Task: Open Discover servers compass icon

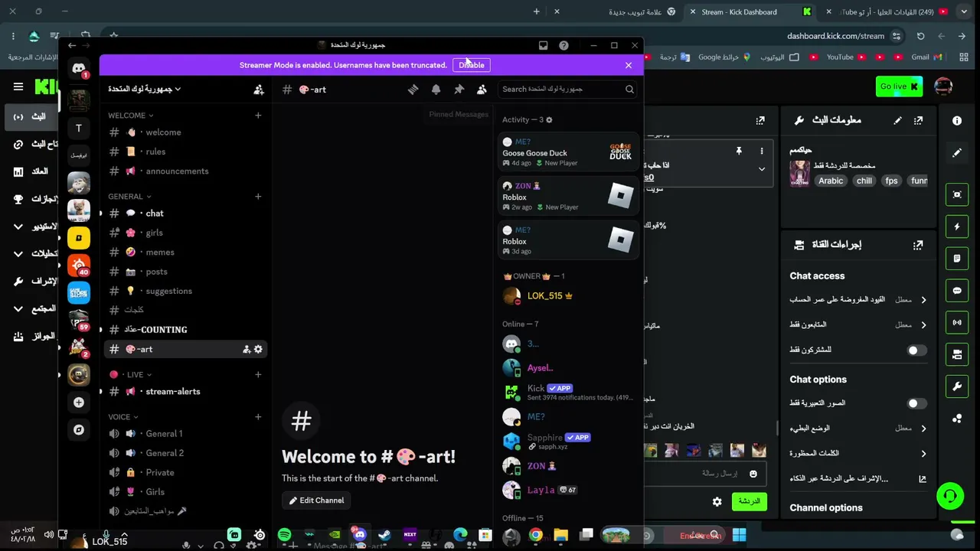Action: pyautogui.click(x=78, y=429)
